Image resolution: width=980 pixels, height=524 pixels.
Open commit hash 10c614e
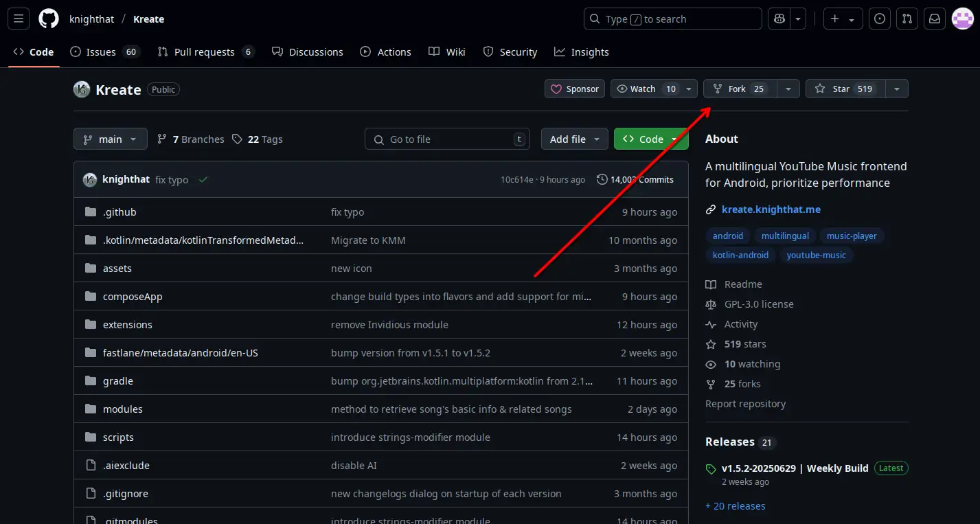coord(516,180)
